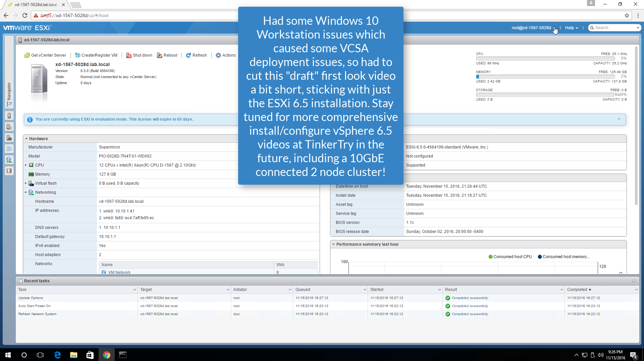Open Task View on the taskbar

click(x=40, y=355)
